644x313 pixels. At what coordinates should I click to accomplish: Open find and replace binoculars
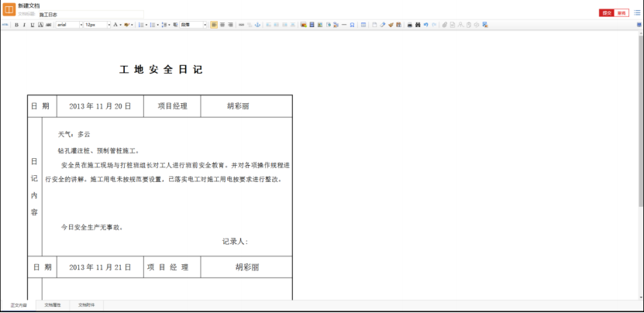click(418, 25)
